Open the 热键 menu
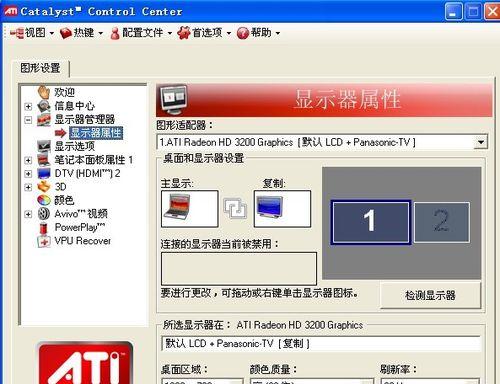 point(82,33)
